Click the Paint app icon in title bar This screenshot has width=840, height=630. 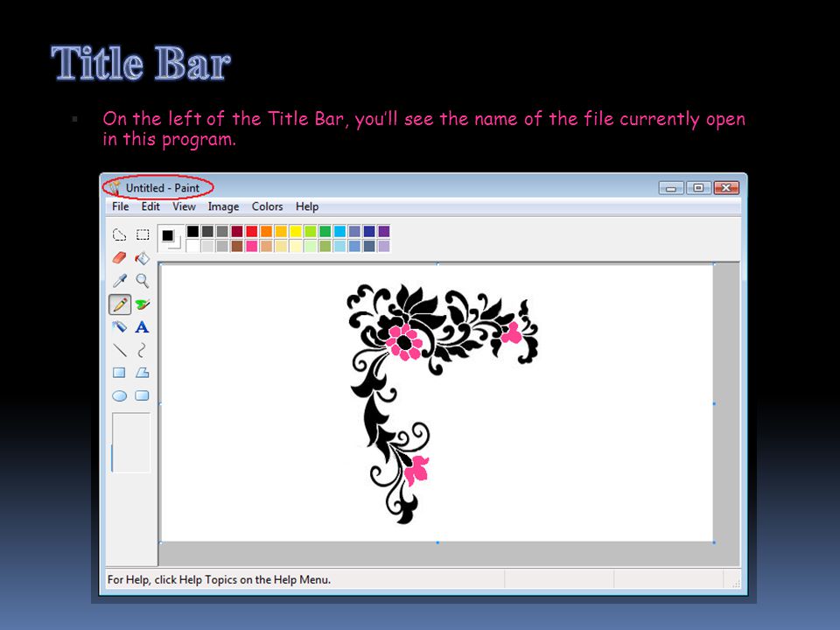114,187
